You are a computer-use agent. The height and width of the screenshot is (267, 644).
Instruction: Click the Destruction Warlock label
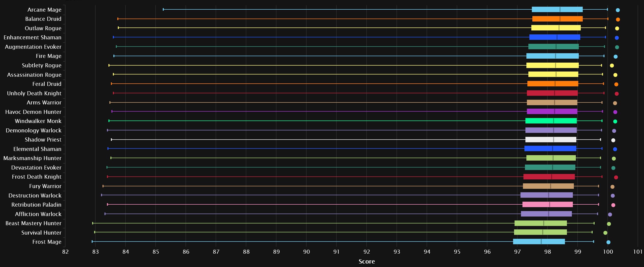tap(35, 195)
